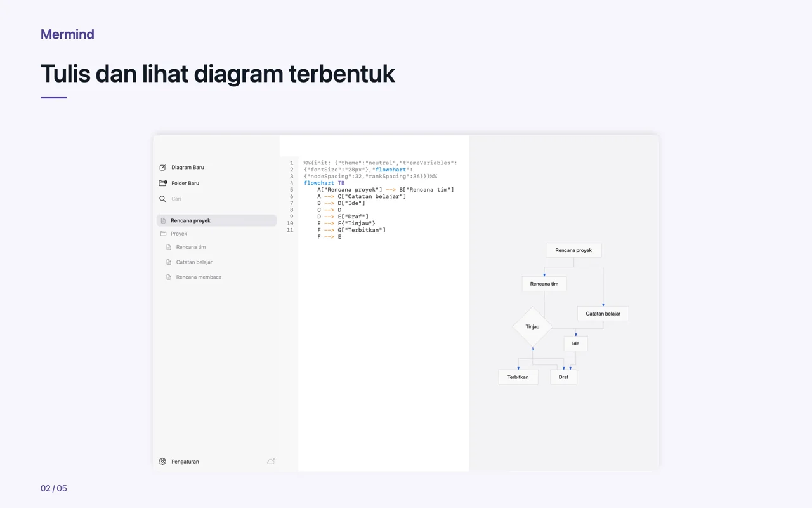Click code line 'B --> D["Ide"]'

(341, 203)
